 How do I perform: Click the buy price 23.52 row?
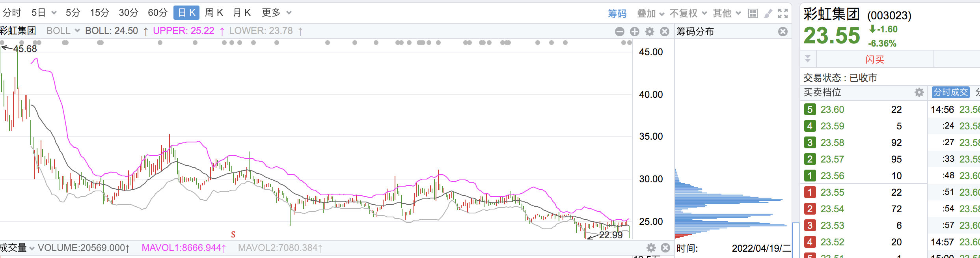click(x=864, y=242)
